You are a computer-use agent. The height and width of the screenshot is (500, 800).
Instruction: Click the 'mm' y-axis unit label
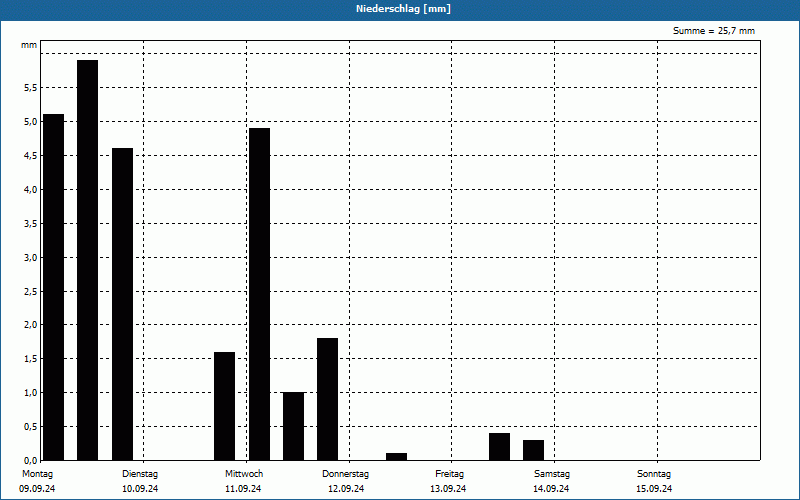point(29,45)
